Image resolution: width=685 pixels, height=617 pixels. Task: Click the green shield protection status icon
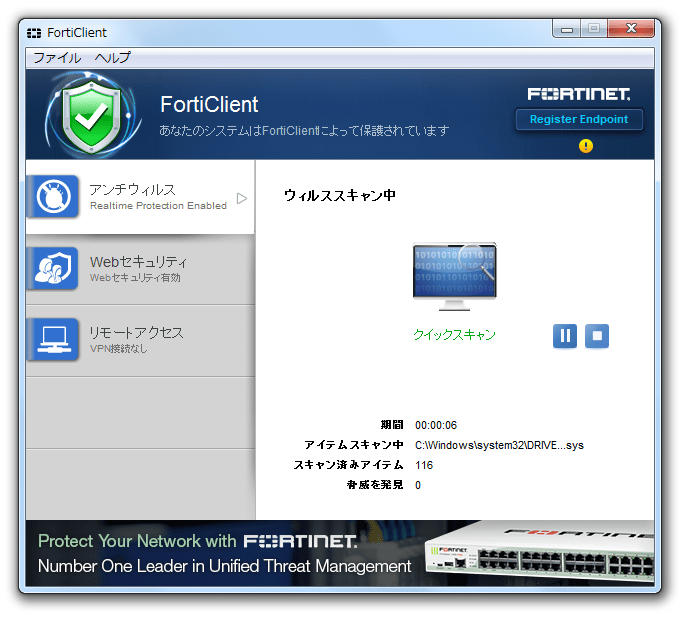91,117
